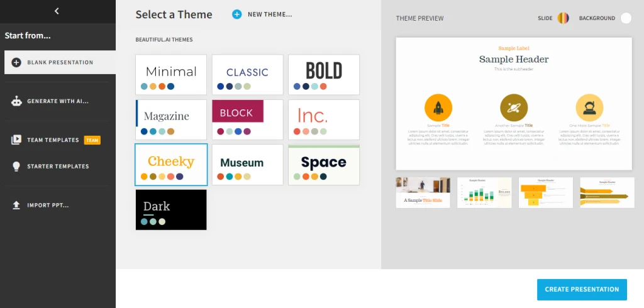Open the Background color white swatch
The width and height of the screenshot is (644, 308).
click(x=626, y=18)
